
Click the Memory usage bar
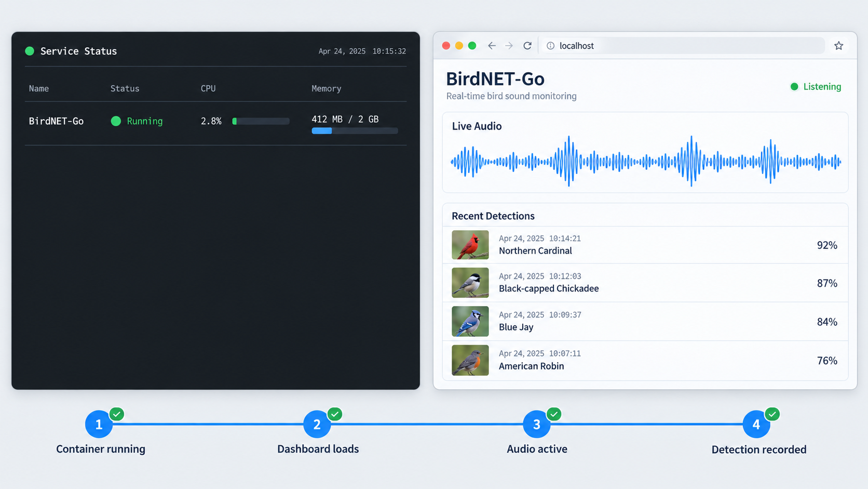tap(355, 131)
